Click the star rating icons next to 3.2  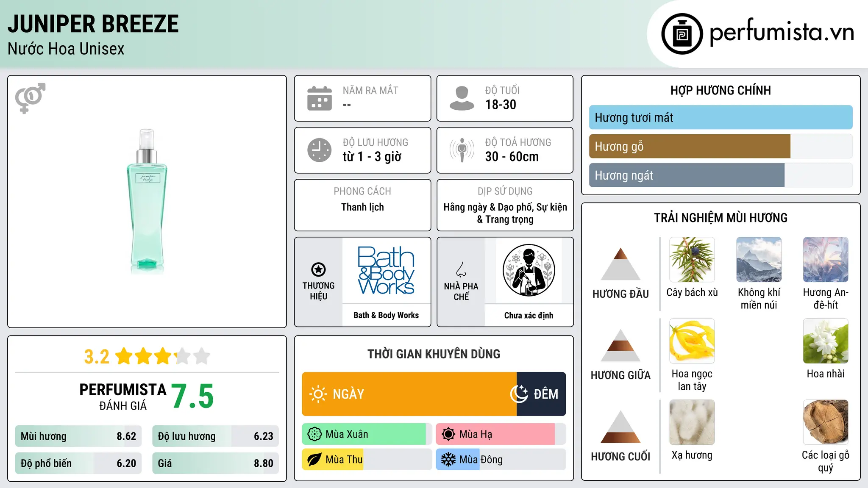pyautogui.click(x=163, y=356)
